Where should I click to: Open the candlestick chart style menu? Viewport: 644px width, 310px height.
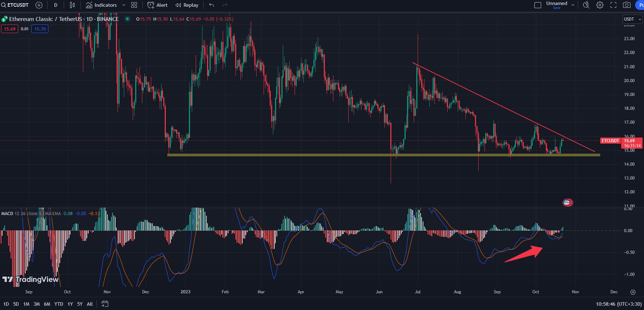pyautogui.click(x=72, y=5)
